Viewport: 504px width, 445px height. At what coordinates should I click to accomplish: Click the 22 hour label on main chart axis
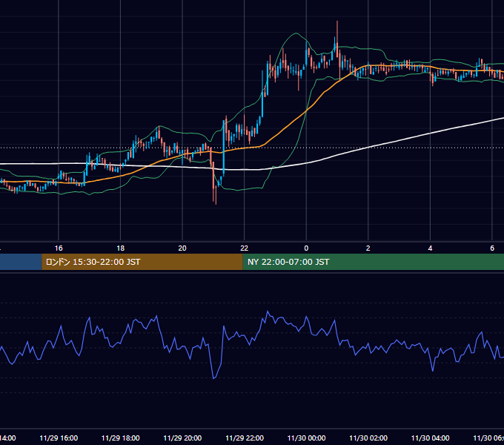[x=245, y=248]
